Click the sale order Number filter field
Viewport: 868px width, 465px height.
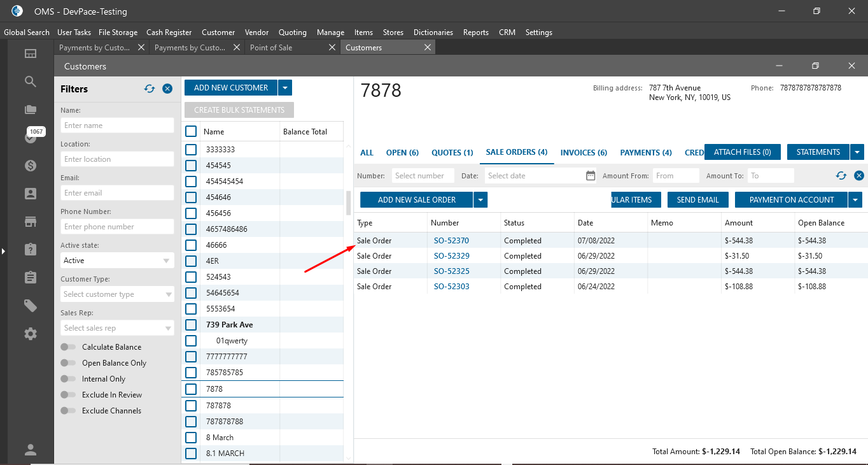[x=423, y=176]
